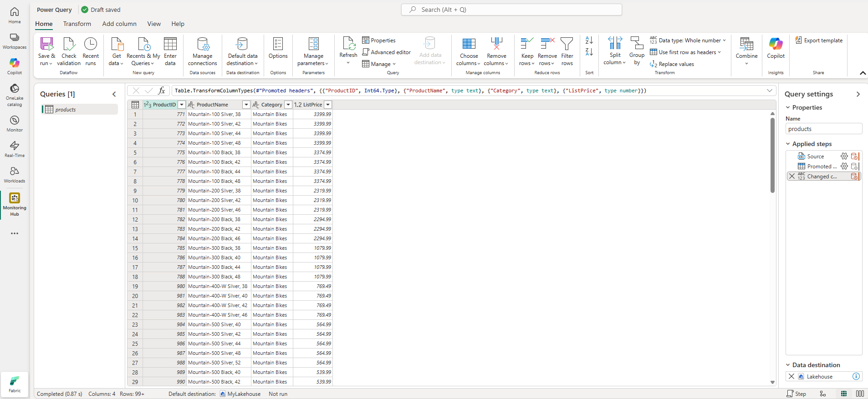Remove the Lakehouse data destination
Screen dimensions: 868x399
(x=791, y=376)
